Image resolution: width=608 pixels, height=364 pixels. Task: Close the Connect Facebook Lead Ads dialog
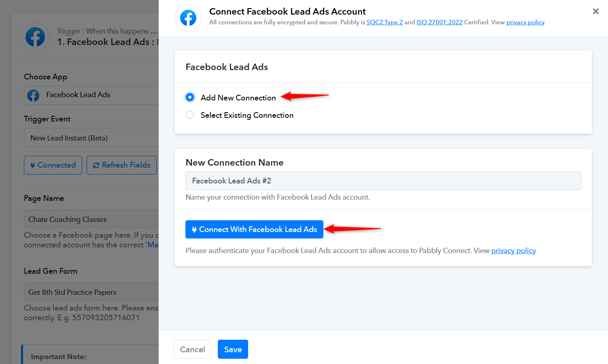click(x=595, y=11)
